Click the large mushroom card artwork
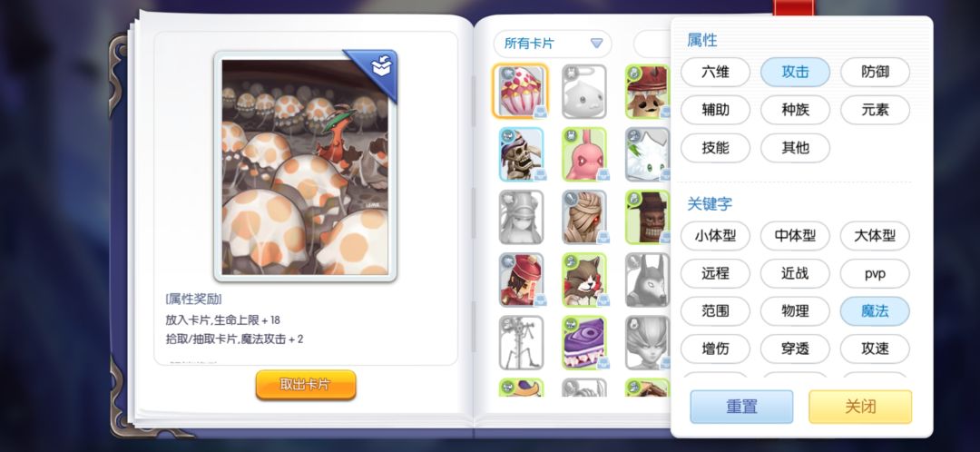Screen dimensions: 980x452 click(x=305, y=166)
